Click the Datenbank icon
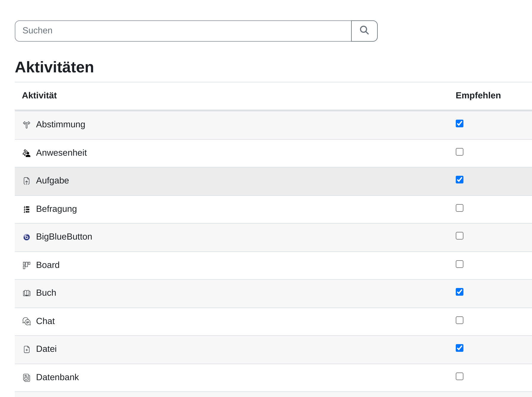Screen dimensions: 532x397 coord(27,378)
